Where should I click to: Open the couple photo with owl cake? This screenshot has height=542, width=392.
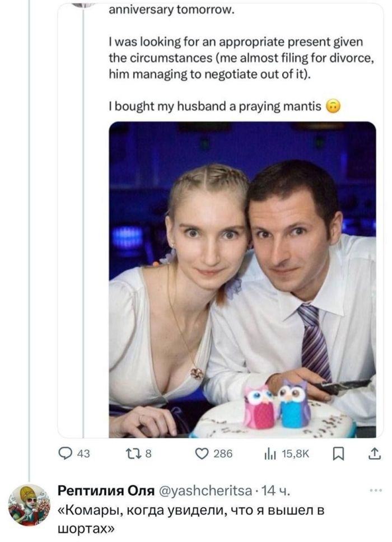coord(242,279)
